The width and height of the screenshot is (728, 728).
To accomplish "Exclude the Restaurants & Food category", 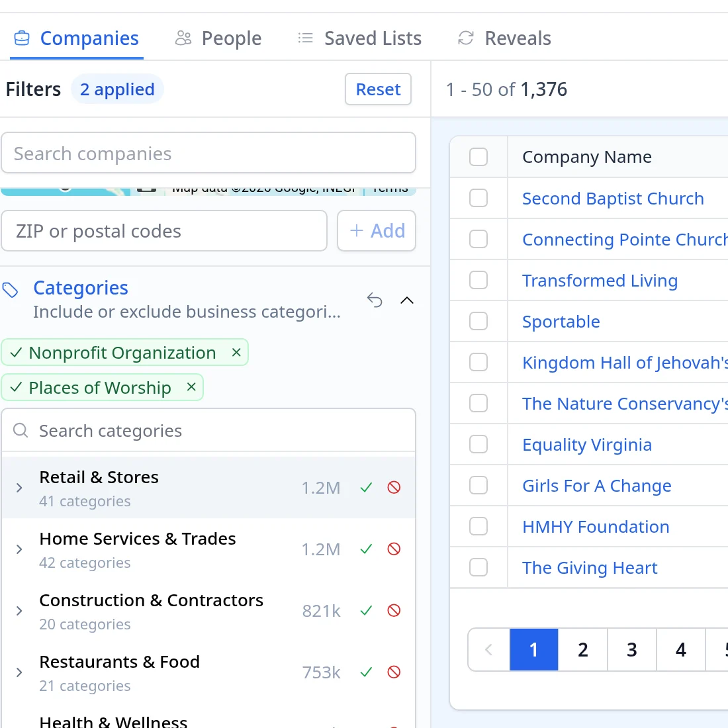I will (x=394, y=672).
